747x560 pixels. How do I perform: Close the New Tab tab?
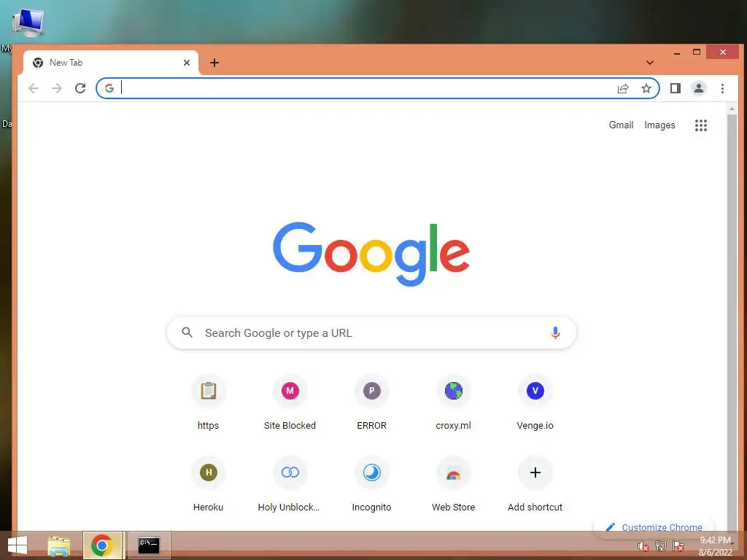187,63
